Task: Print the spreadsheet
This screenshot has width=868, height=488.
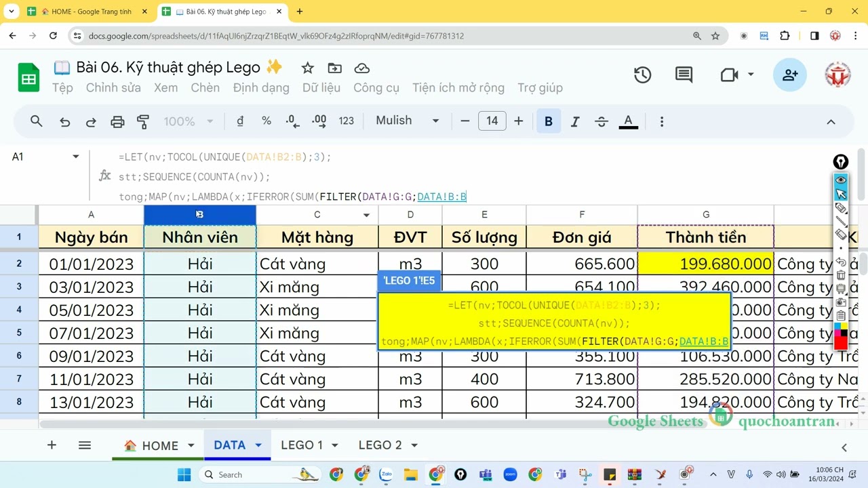Action: [x=117, y=121]
